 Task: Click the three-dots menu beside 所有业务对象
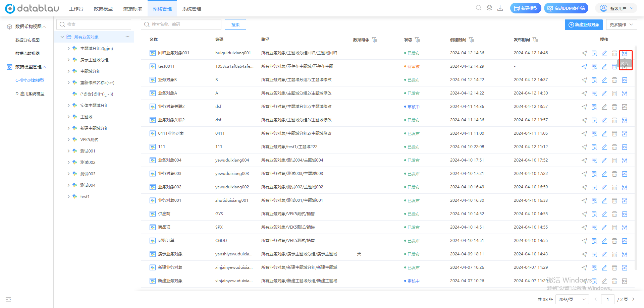click(127, 37)
